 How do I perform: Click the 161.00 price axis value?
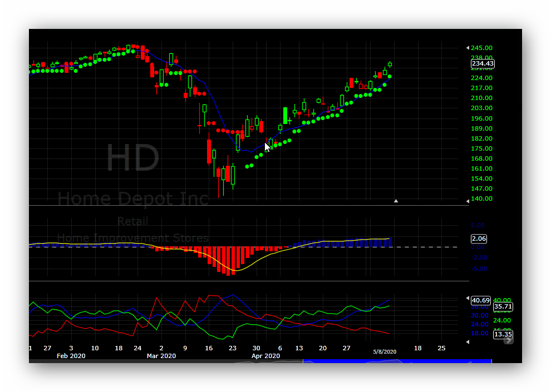coord(481,168)
